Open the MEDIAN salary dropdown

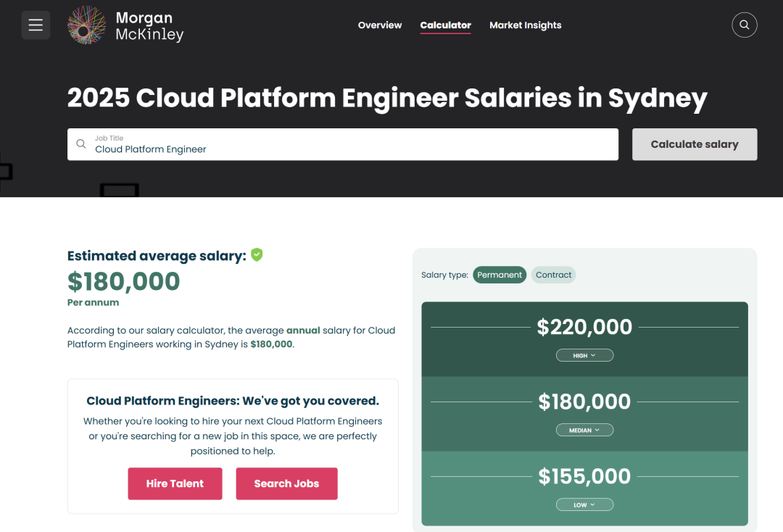pyautogui.click(x=584, y=430)
